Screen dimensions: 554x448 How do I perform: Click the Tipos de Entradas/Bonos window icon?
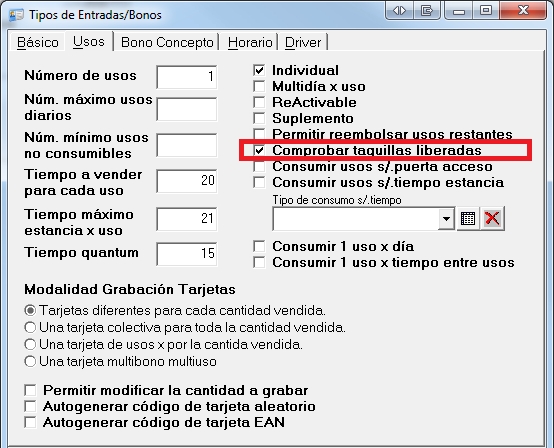pyautogui.click(x=16, y=15)
